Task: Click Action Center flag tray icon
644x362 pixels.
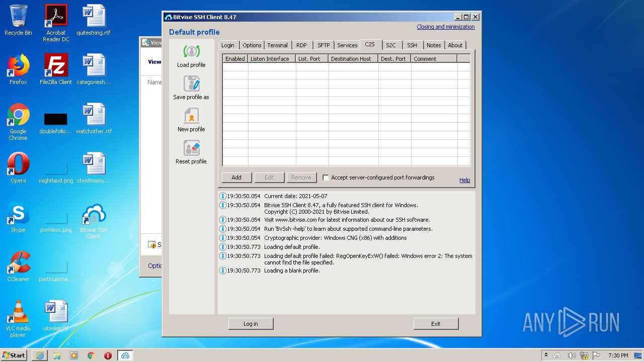Action: pos(596,355)
